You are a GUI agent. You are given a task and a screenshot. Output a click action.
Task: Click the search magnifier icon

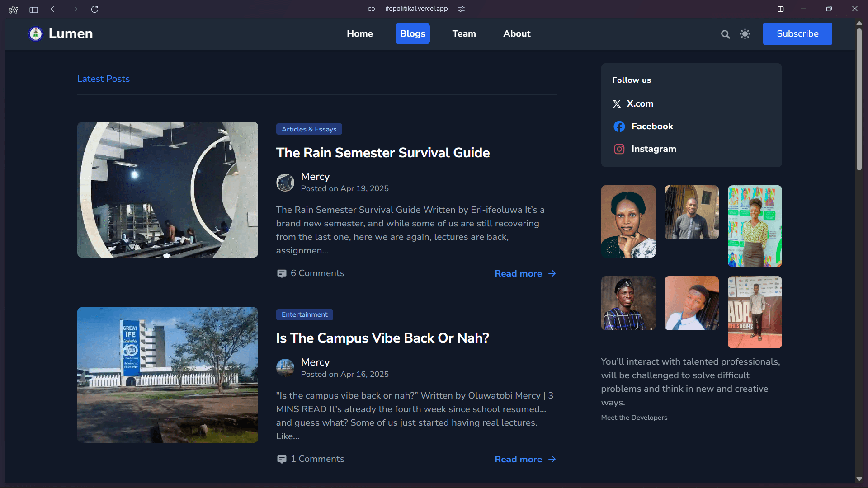pyautogui.click(x=725, y=34)
